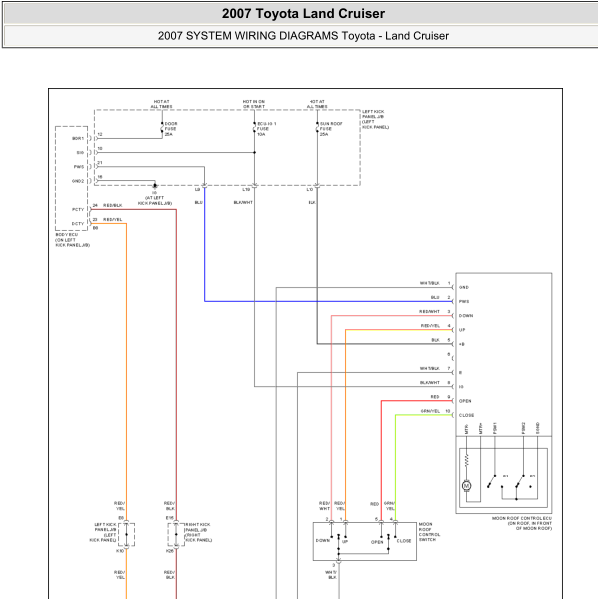
Task: Click the 'UP' terminal on Moon Roof Control ECU
Action: pos(462,330)
